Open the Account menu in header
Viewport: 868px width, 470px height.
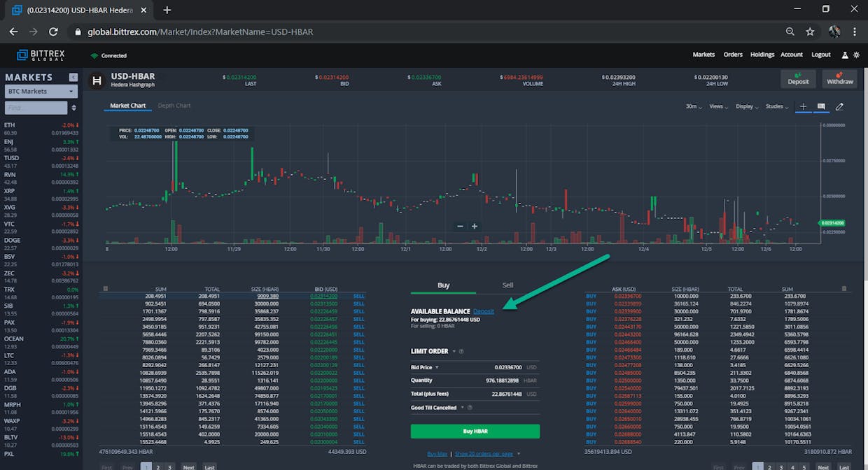(792, 55)
